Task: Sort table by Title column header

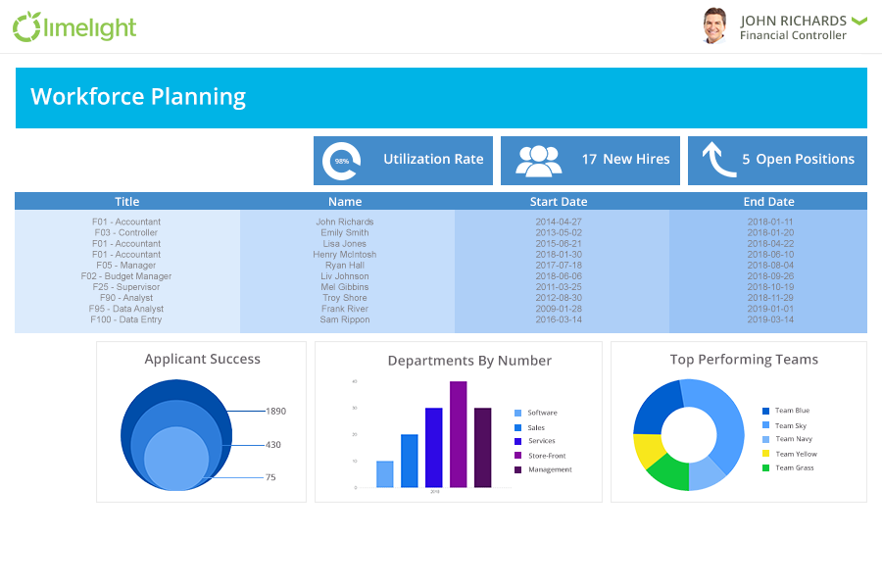Action: (x=127, y=202)
